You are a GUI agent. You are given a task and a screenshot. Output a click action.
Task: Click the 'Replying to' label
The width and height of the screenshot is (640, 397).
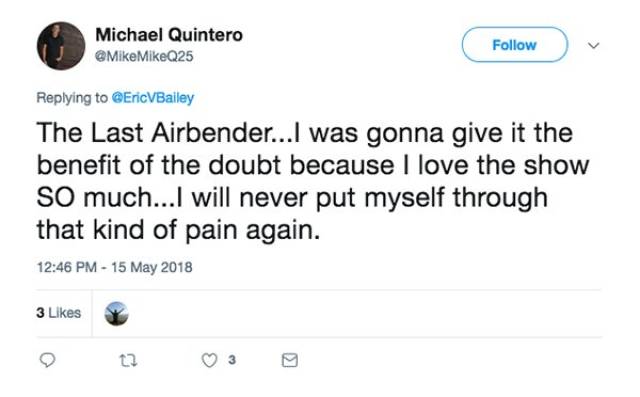pos(72,98)
